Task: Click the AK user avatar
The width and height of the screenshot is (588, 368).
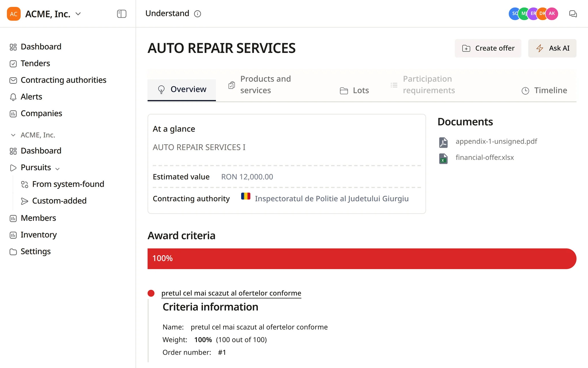Action: [x=552, y=14]
